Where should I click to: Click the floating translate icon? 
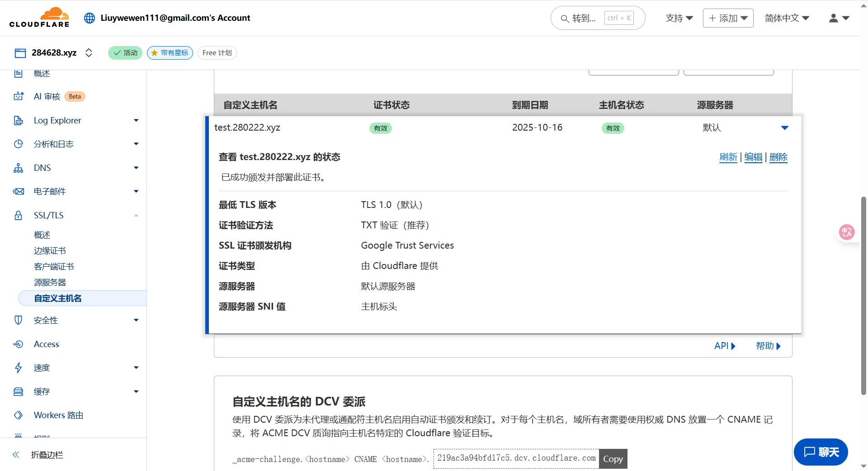[846, 232]
